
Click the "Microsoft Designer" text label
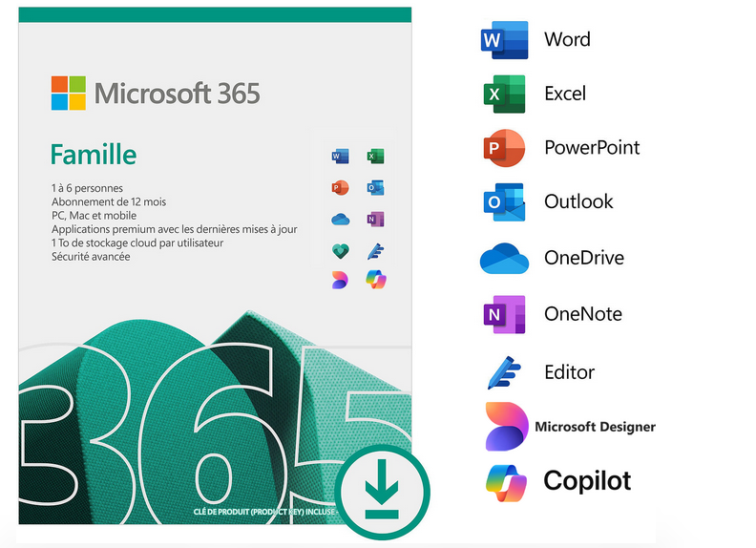(595, 427)
